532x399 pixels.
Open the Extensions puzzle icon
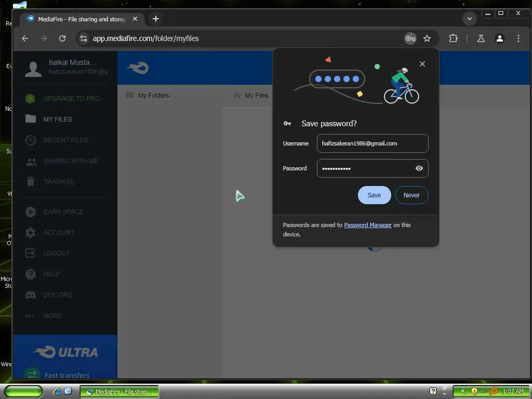coord(453,38)
